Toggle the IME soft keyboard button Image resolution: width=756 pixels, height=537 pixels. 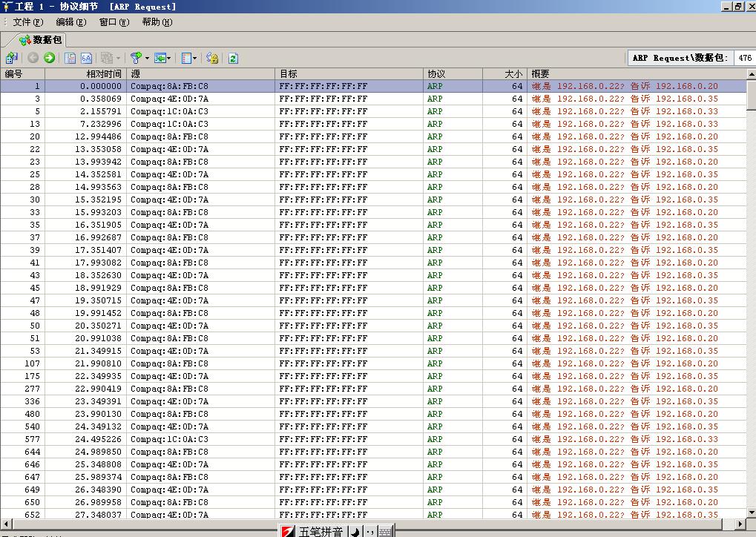[385, 531]
